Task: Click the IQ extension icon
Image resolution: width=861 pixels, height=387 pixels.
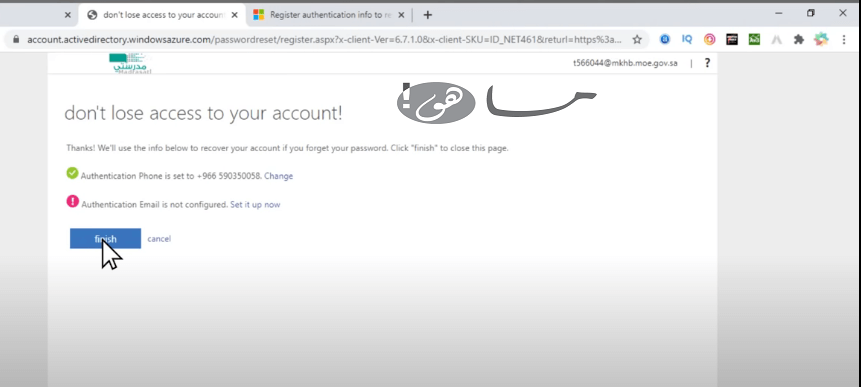Action: point(687,40)
